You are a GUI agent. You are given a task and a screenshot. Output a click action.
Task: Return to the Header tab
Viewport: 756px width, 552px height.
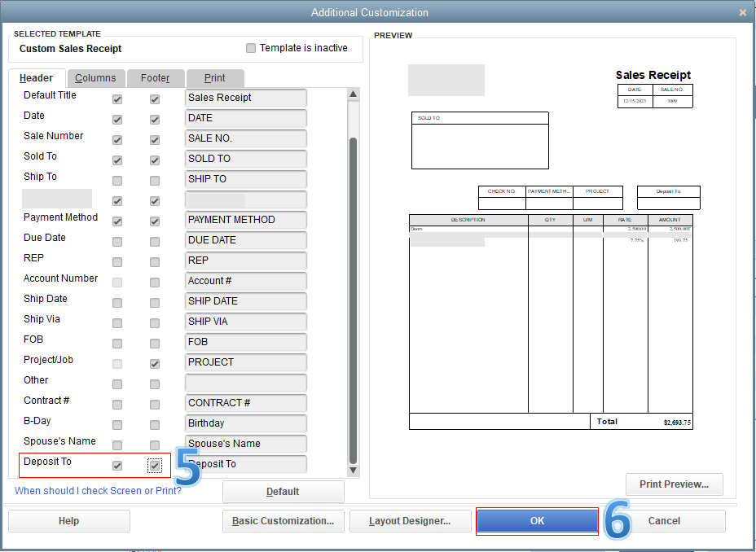[37, 78]
